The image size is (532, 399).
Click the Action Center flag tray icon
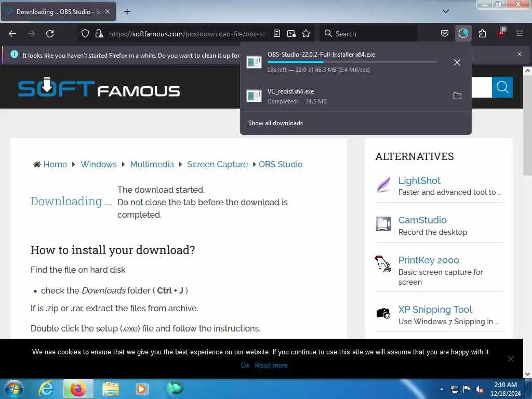point(467,389)
